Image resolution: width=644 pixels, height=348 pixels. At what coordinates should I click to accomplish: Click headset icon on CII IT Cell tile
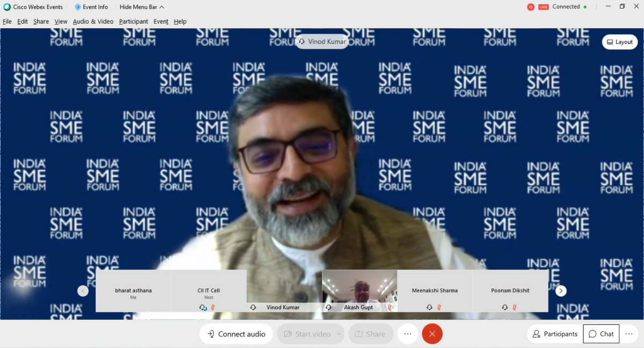click(x=203, y=308)
